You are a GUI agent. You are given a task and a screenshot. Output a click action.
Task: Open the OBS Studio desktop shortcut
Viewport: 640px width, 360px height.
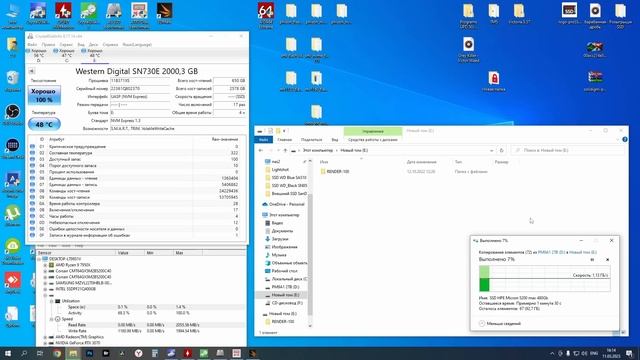[13, 114]
